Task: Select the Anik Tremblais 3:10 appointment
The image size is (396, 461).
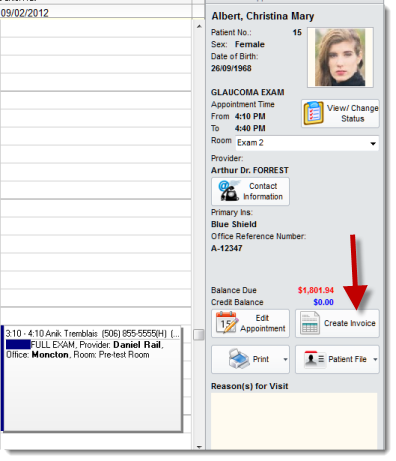Action: [x=92, y=379]
